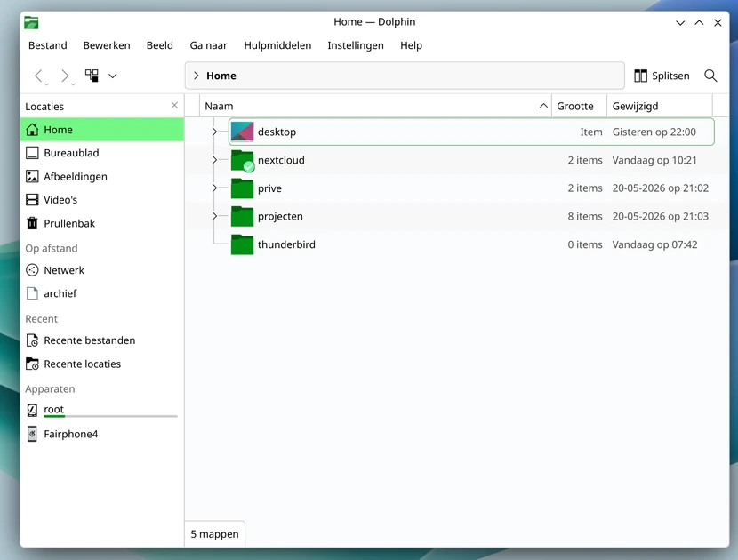Select the desktop folder name
Viewport: 738px width, 560px height.
click(x=277, y=132)
